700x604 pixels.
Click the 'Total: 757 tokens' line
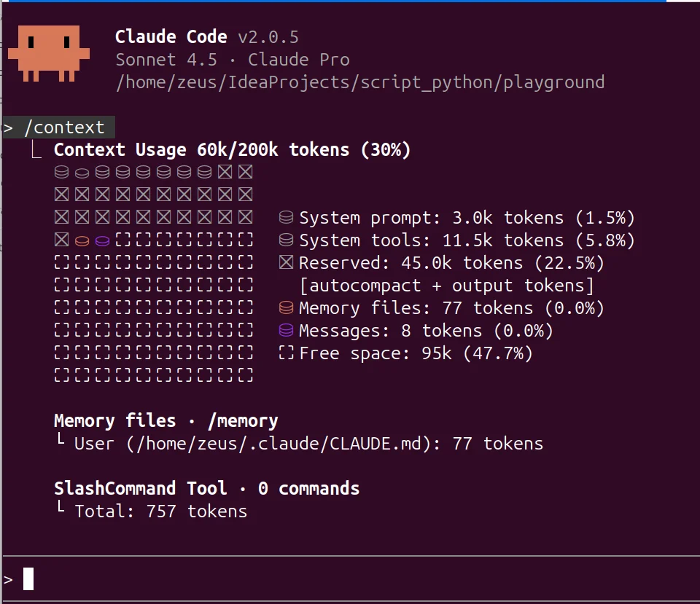[160, 511]
